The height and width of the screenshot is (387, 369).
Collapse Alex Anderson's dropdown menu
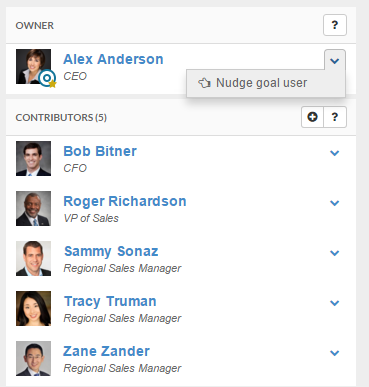[x=335, y=60]
